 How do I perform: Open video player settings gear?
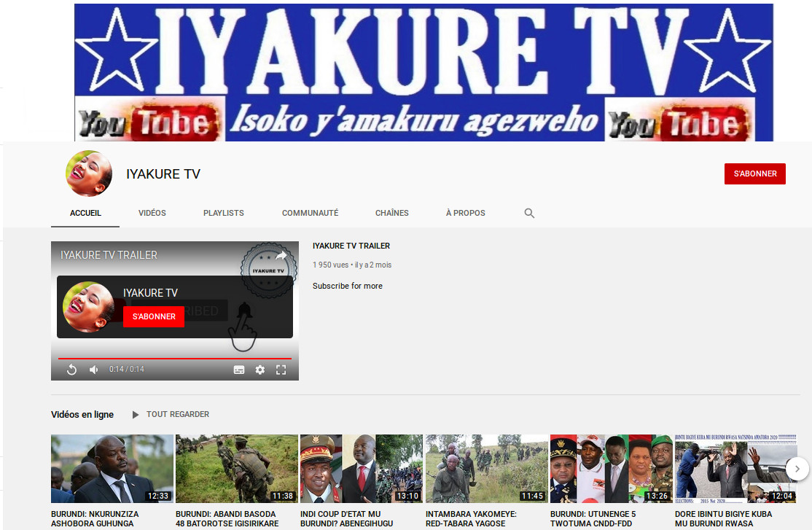coord(260,370)
